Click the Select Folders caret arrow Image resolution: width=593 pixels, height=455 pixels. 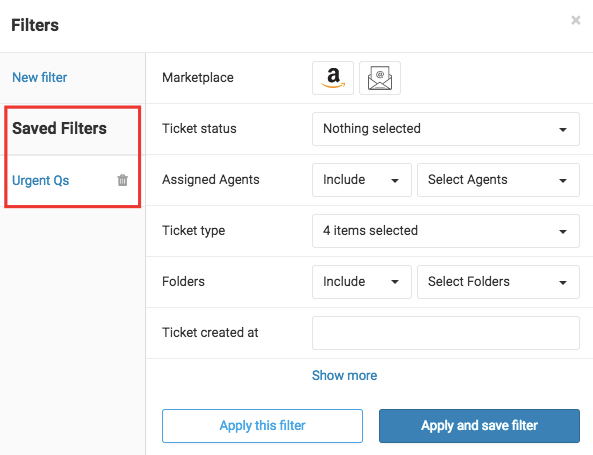point(563,283)
